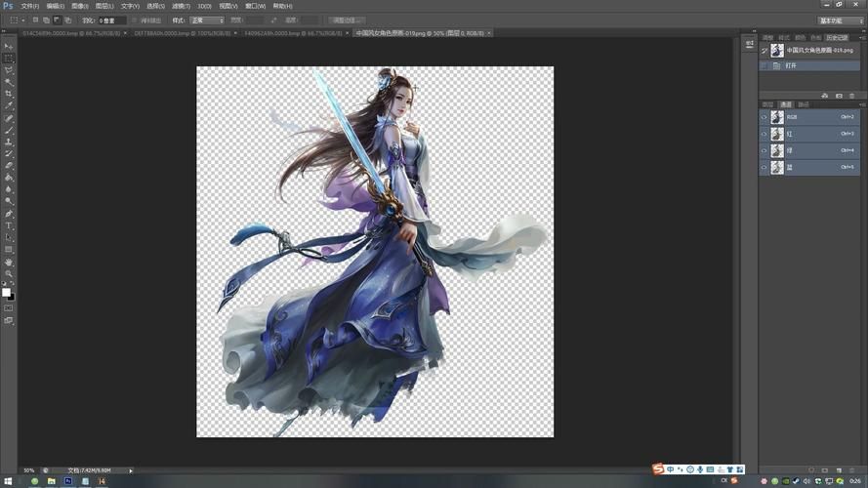Create new document from history state
868x488 pixels.
tap(825, 96)
